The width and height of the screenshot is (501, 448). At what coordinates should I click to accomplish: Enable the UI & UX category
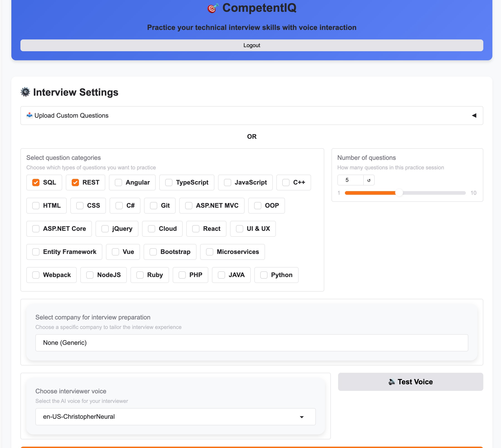click(239, 229)
